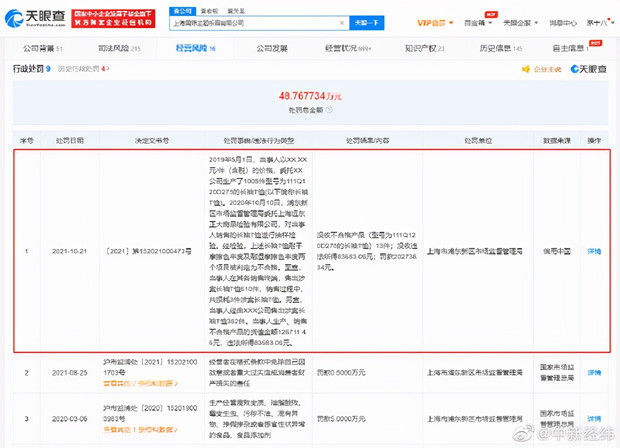
Task: Click the document number of the 2021-10-21 row
Action: [x=149, y=251]
